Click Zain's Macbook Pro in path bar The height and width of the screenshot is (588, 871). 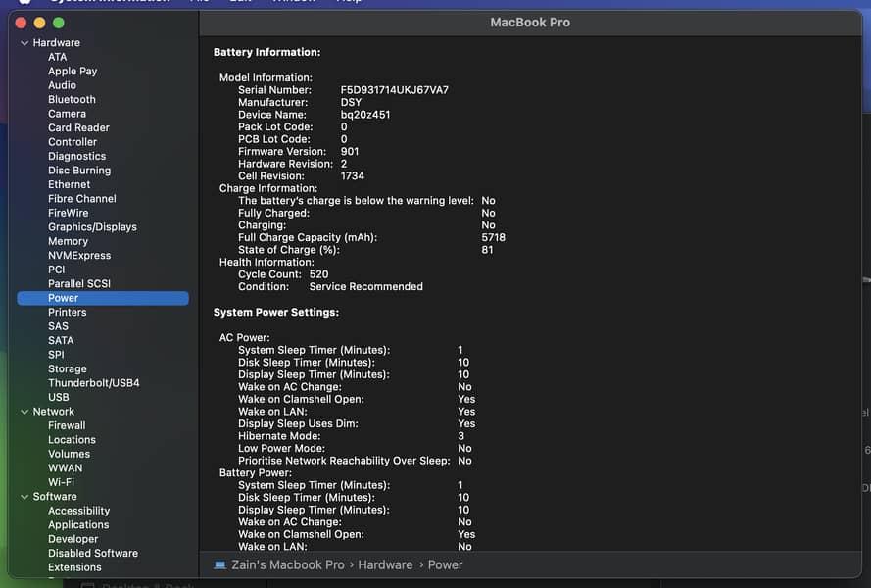pyautogui.click(x=288, y=565)
